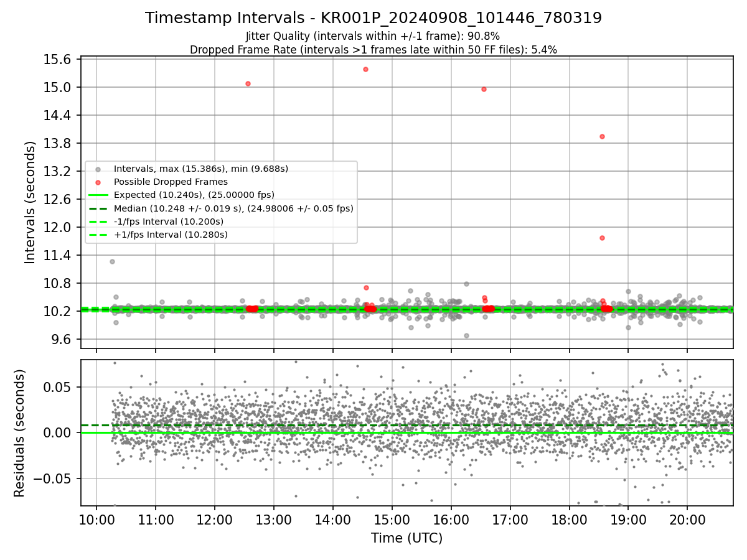Click the 'Residuals (seconds)' y-axis label
747x560 pixels.
click(x=19, y=433)
